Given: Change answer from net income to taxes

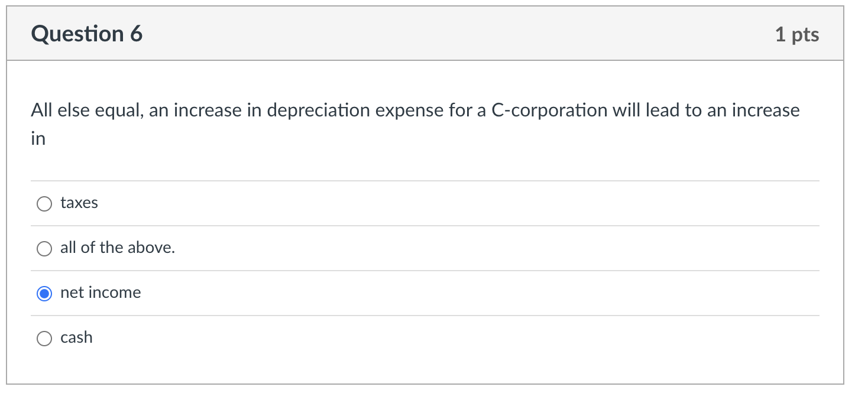Looking at the screenshot, I should click(44, 203).
